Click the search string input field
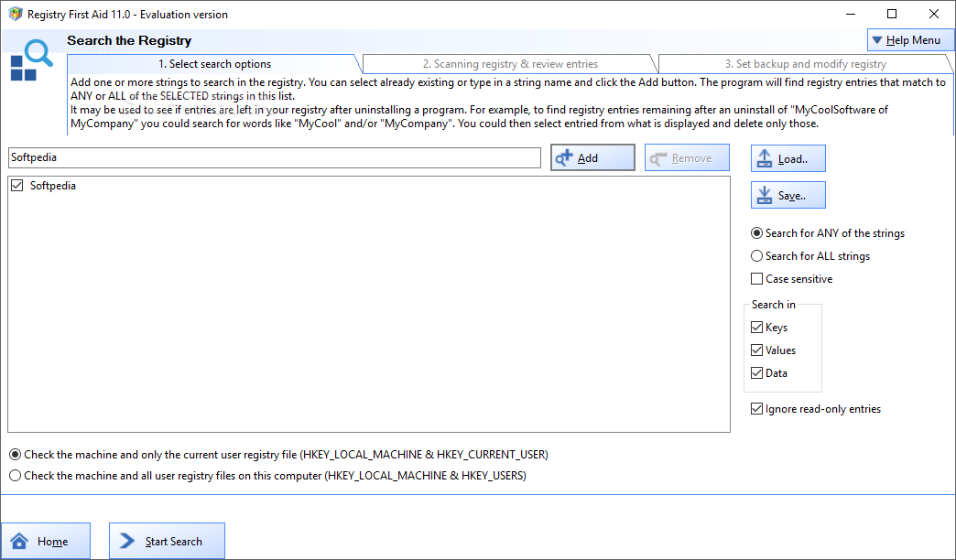956x560 pixels. (275, 157)
